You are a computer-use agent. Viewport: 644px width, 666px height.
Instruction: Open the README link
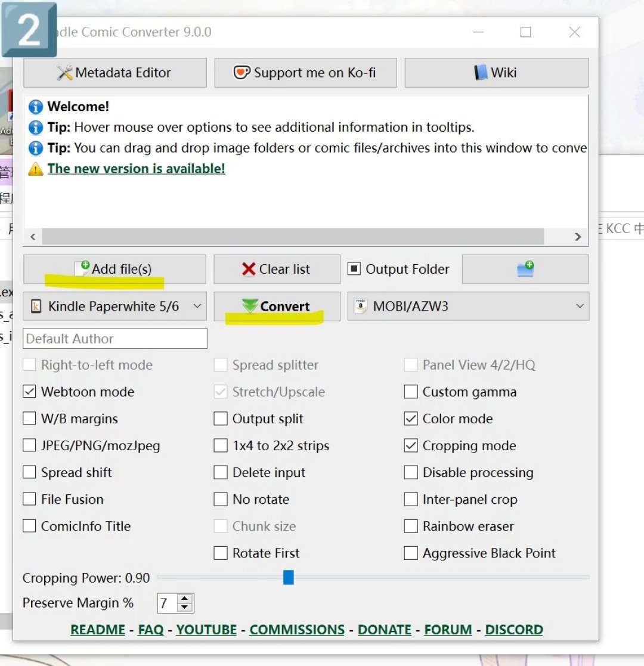click(98, 630)
